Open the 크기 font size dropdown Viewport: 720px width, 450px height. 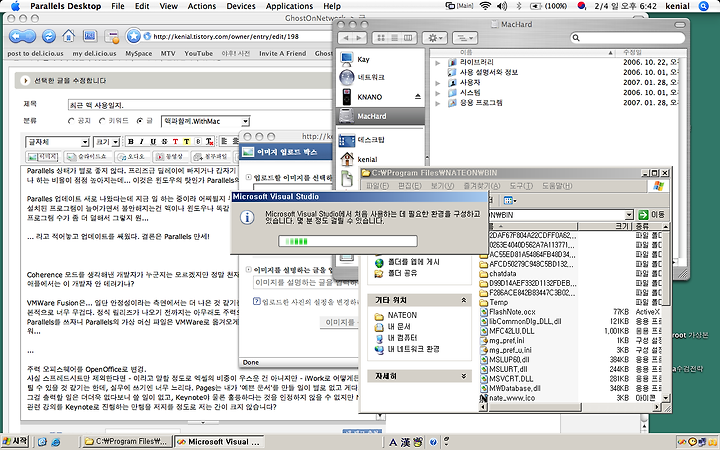[107, 142]
